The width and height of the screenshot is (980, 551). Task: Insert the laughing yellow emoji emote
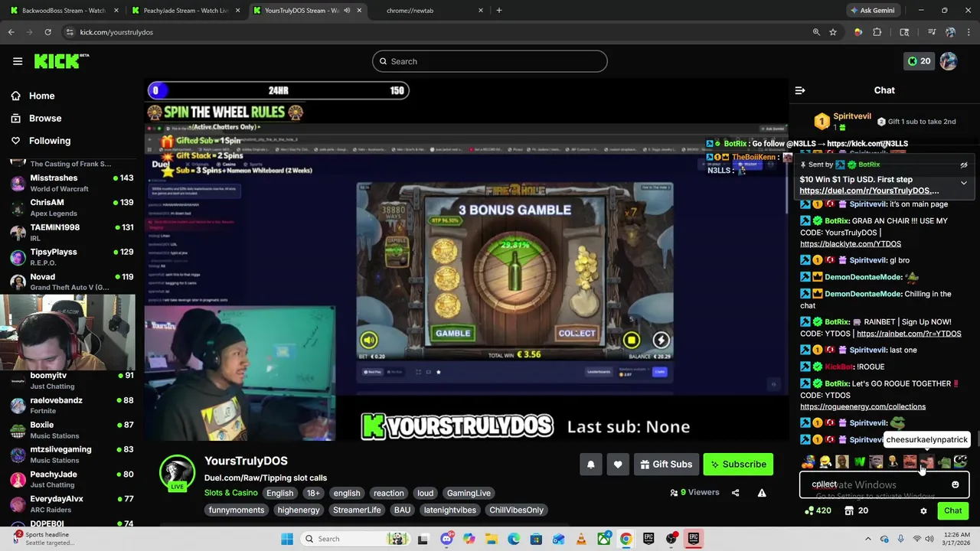click(x=825, y=461)
